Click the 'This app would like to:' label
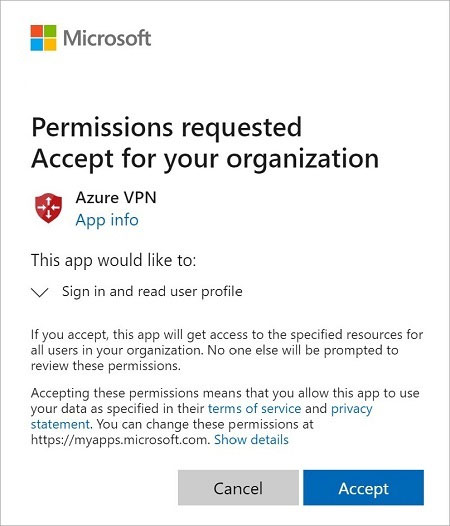Viewport: 450px width, 526px height. click(x=113, y=260)
